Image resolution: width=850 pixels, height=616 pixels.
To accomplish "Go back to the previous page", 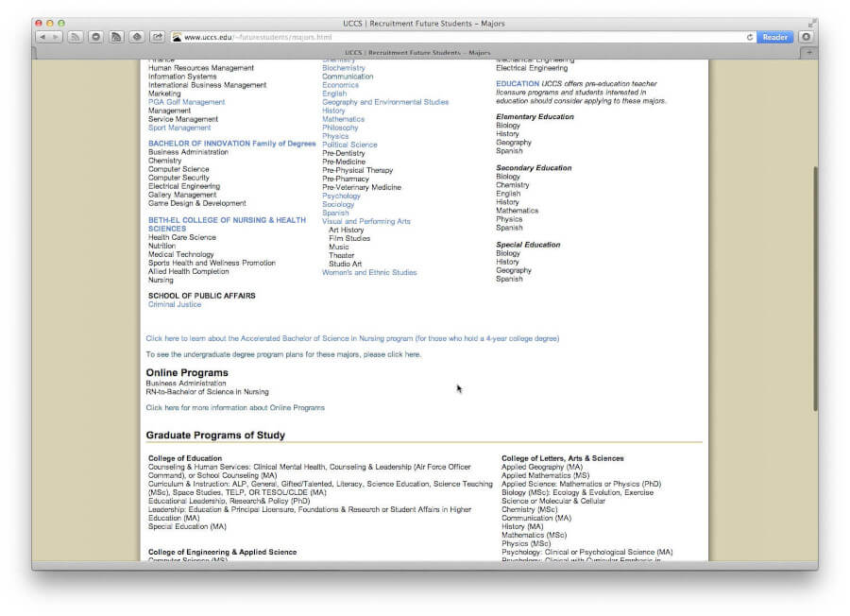I will 42,37.
